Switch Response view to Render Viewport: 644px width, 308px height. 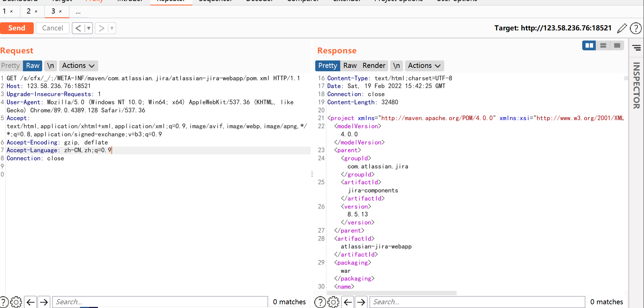[374, 66]
